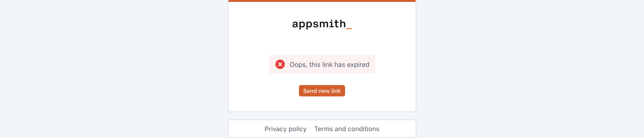Click the word 'link' on the orange button
The height and width of the screenshot is (138, 644).
[336, 91]
